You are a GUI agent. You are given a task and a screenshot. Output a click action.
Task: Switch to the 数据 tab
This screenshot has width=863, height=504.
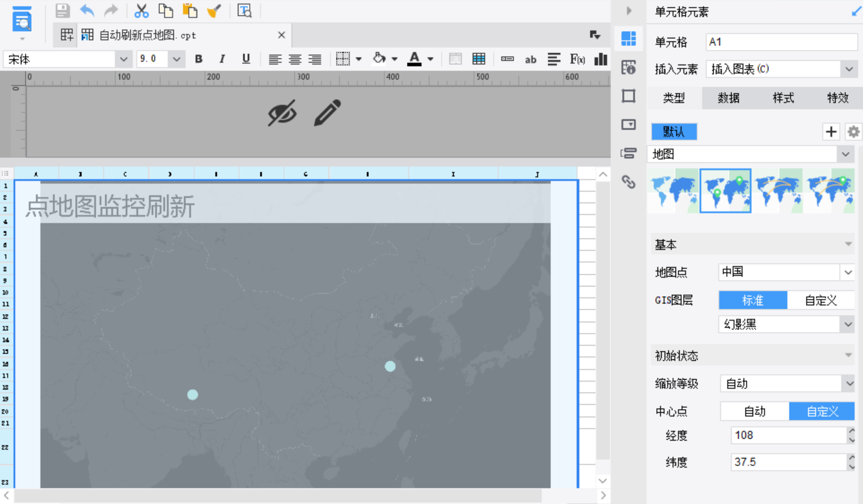click(x=729, y=98)
